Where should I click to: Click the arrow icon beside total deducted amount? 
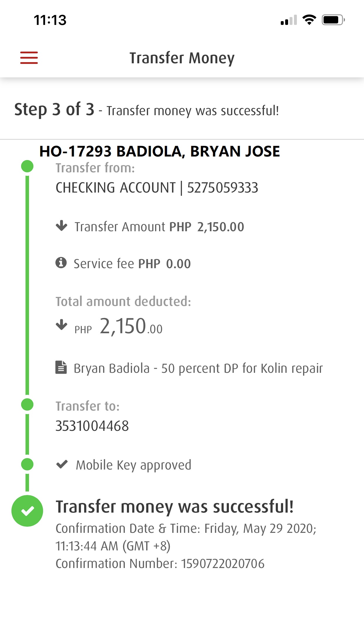[x=62, y=325]
